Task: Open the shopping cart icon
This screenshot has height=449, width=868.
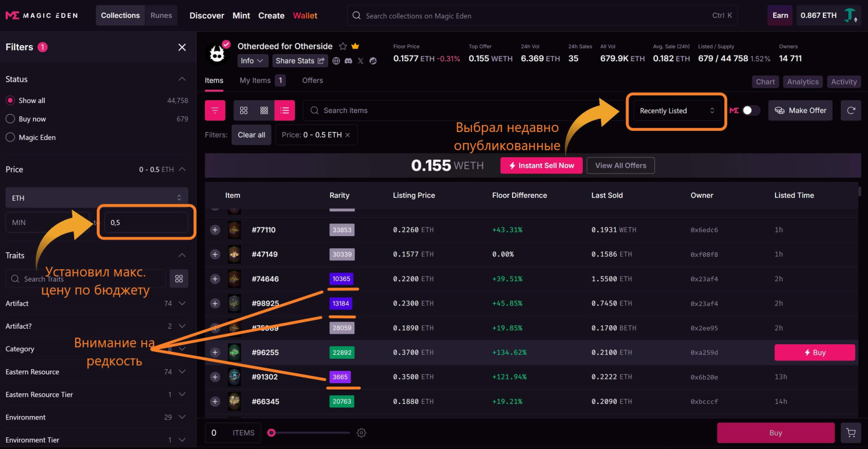Action: [x=851, y=433]
